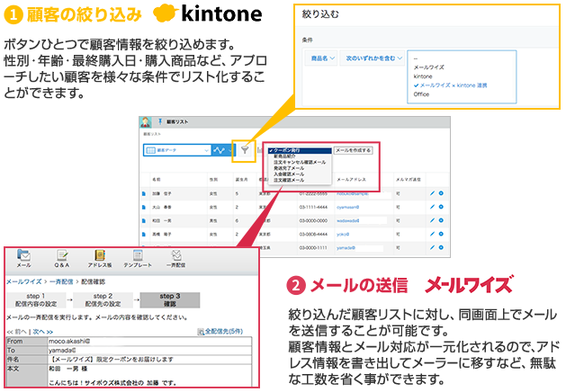The width and height of the screenshot is (566, 392).
Task: Click edit pencil icon in first customer row
Action: click(x=432, y=192)
